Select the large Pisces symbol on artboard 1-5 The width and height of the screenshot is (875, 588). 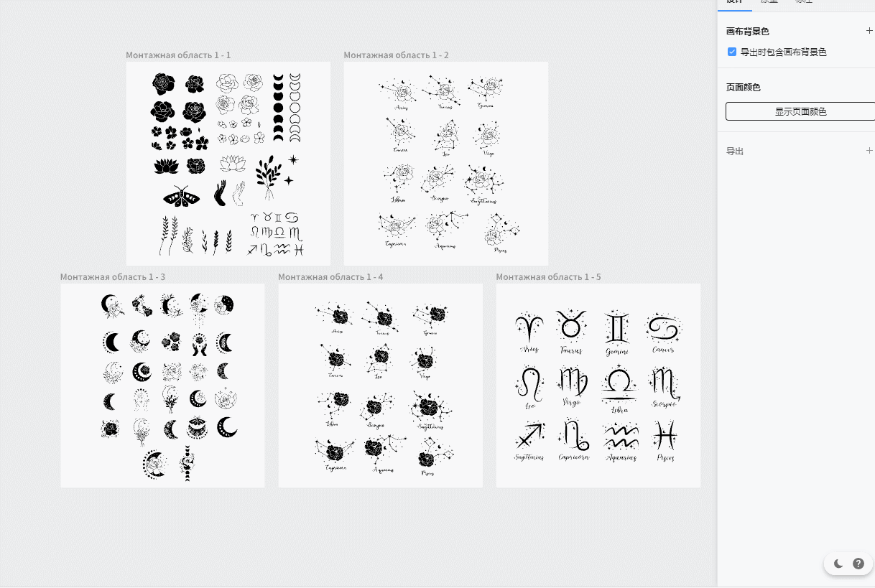coord(665,436)
